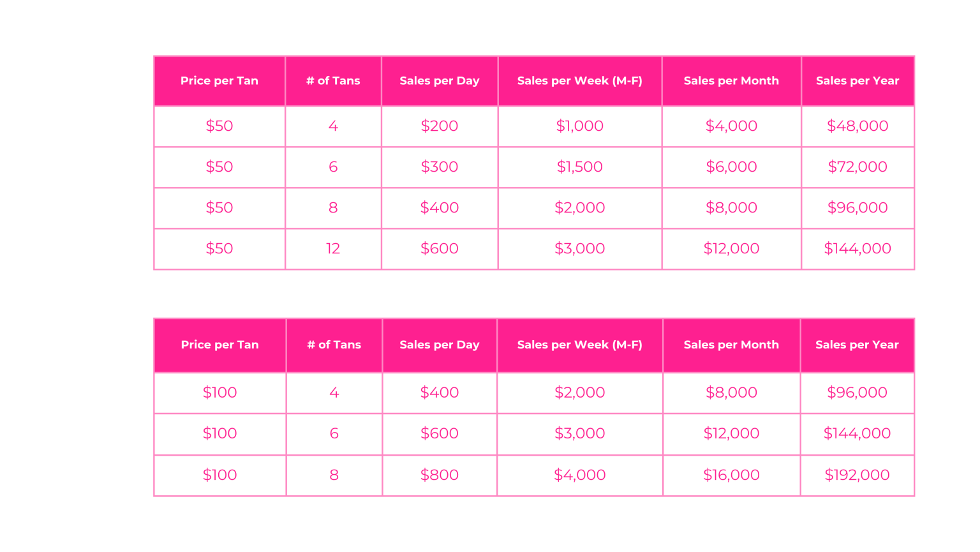Select the 12 tans cell
Image resolution: width=980 pixels, height=552 pixels.
click(333, 249)
